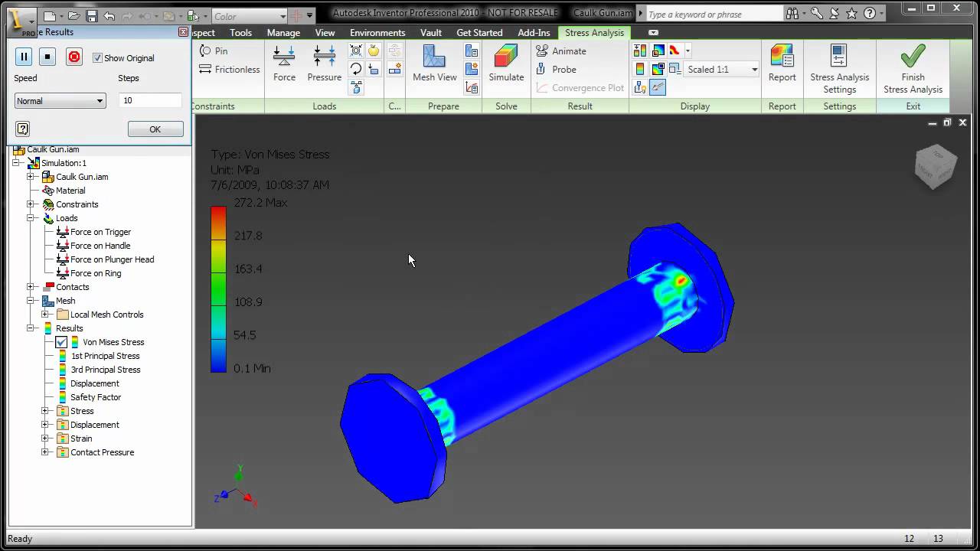Run the Simulate command

[x=506, y=63]
